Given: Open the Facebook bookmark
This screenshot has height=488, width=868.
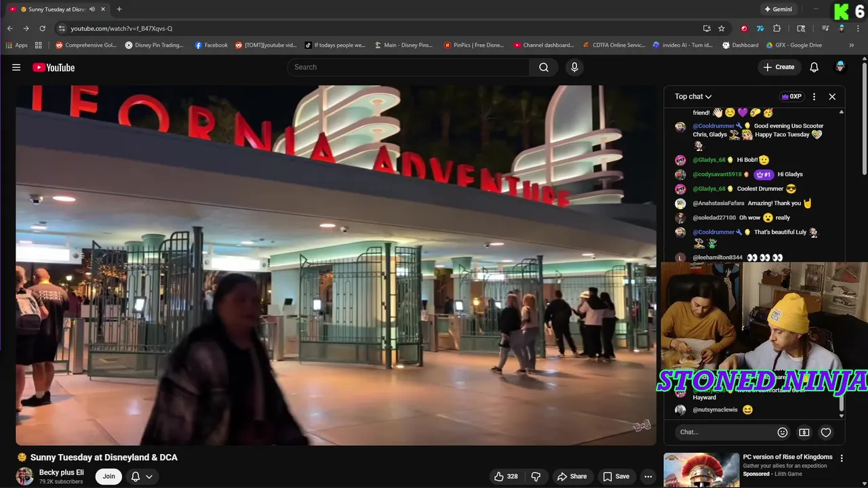Looking at the screenshot, I should coord(212,45).
